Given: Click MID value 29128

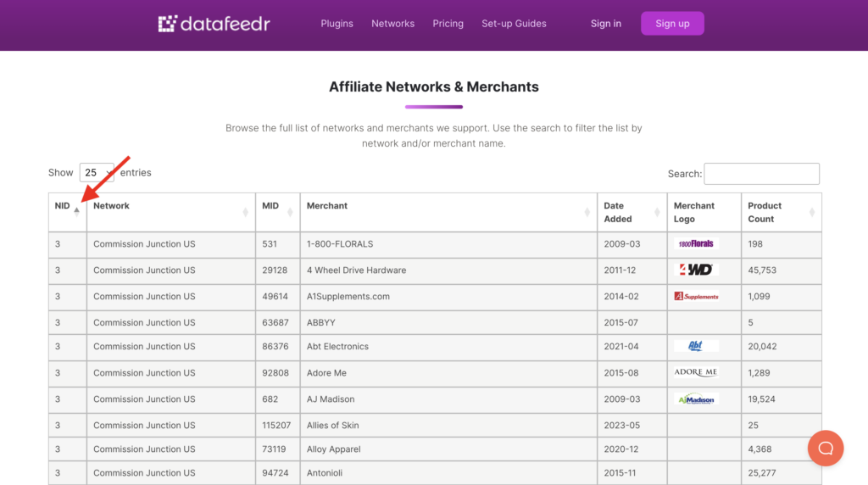Looking at the screenshot, I should tap(275, 270).
